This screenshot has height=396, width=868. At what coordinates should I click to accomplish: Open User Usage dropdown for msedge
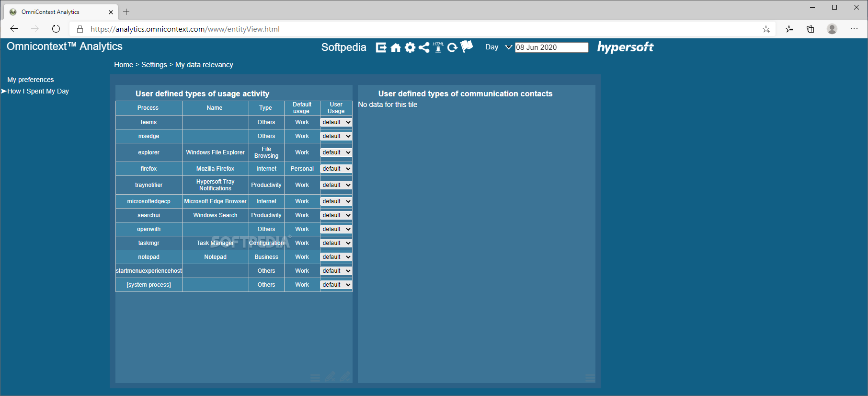tap(336, 136)
